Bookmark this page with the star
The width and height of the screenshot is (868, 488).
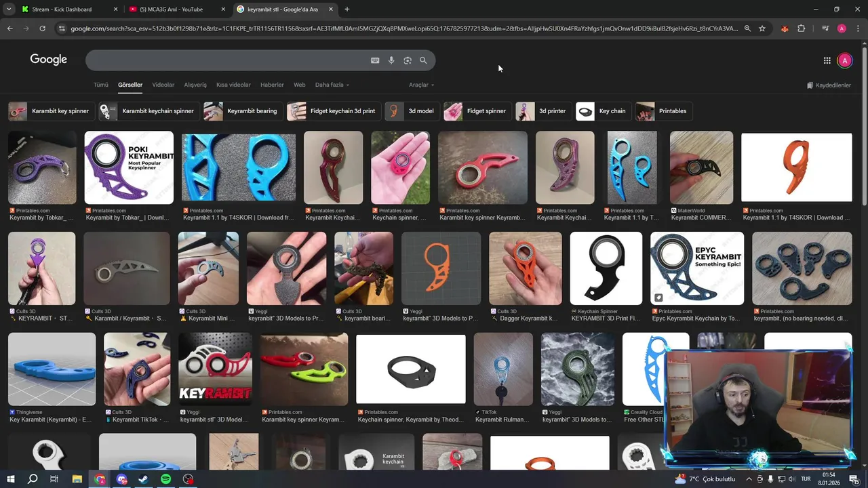point(762,28)
